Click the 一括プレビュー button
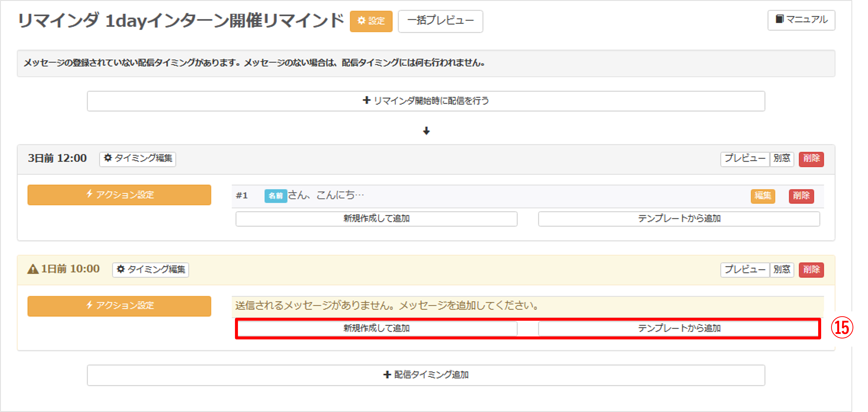The image size is (868, 412). [440, 21]
